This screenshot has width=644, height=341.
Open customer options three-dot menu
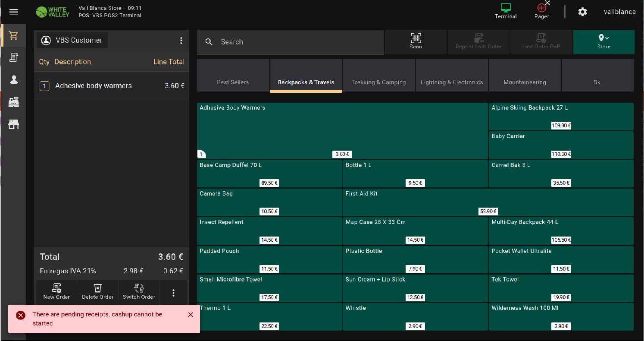tap(181, 41)
